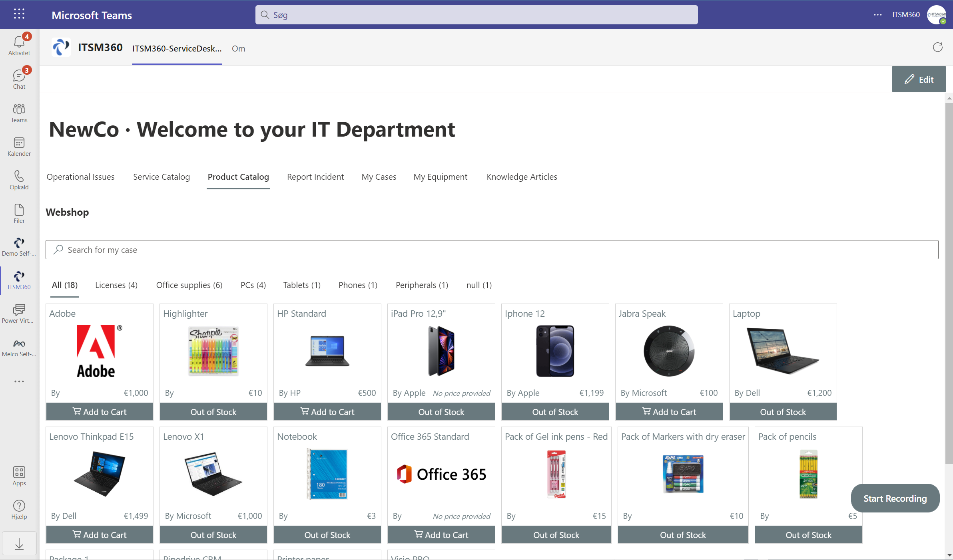Reload the tab with refresh icon
The width and height of the screenshot is (953, 560).
coord(937,48)
